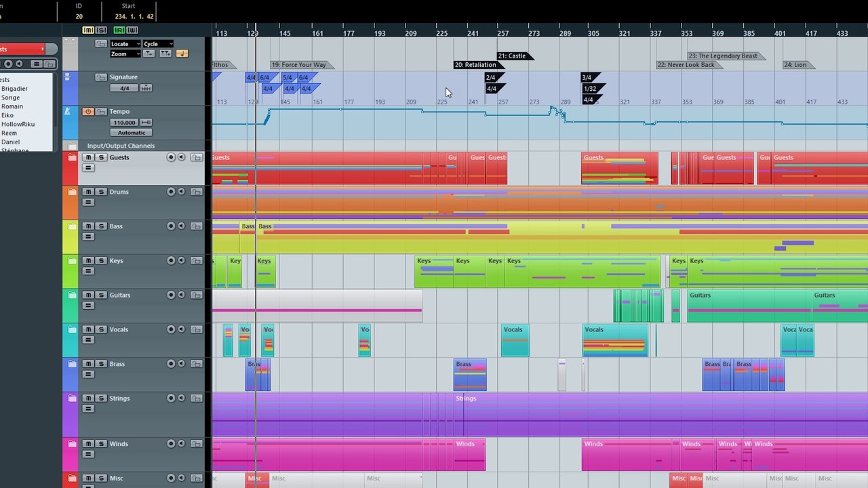
Task: Select HollowRiku in the inspector list
Action: coord(18,124)
